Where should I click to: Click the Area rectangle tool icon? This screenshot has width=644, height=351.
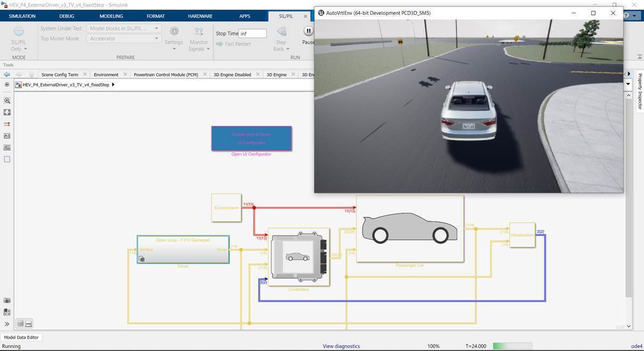(7, 159)
